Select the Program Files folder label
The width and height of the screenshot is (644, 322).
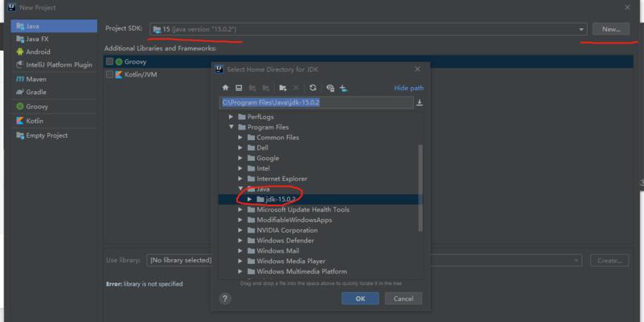point(268,127)
